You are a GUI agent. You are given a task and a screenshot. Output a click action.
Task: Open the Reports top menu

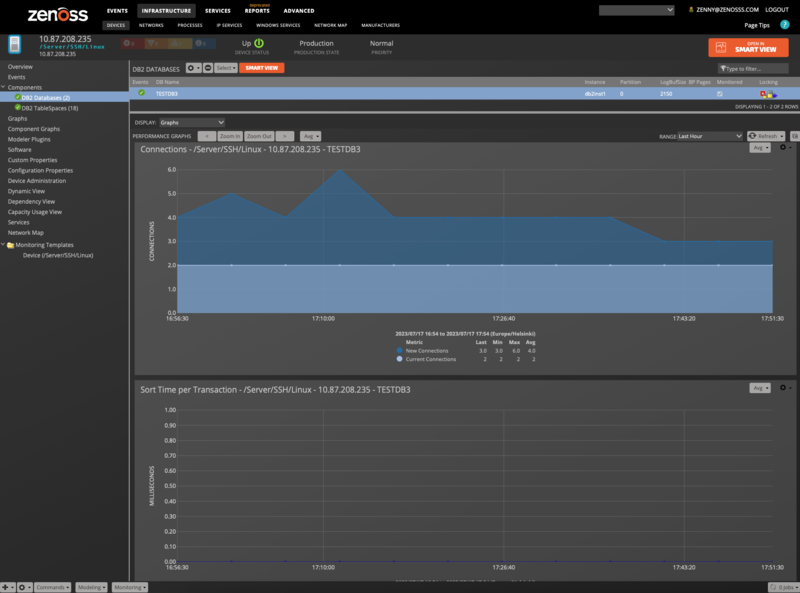tap(257, 11)
